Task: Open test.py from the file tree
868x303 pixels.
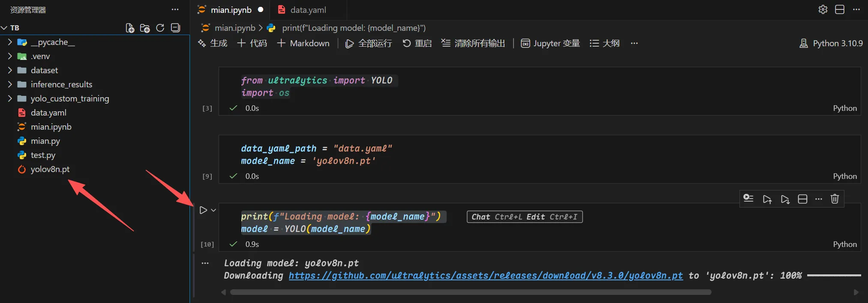Action: click(43, 155)
